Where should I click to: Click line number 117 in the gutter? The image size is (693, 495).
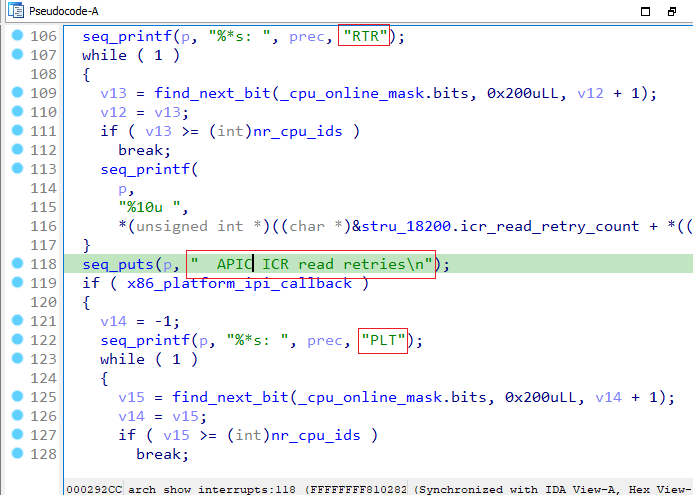pyautogui.click(x=43, y=245)
